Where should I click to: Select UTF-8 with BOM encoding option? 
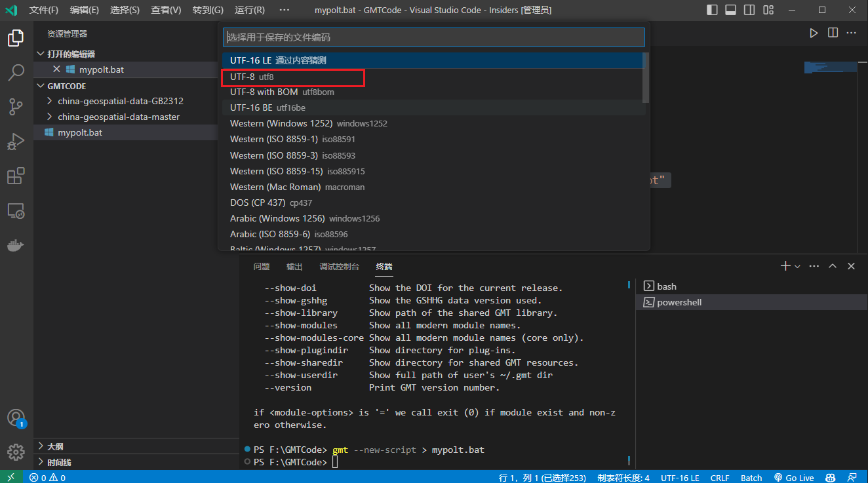point(433,92)
